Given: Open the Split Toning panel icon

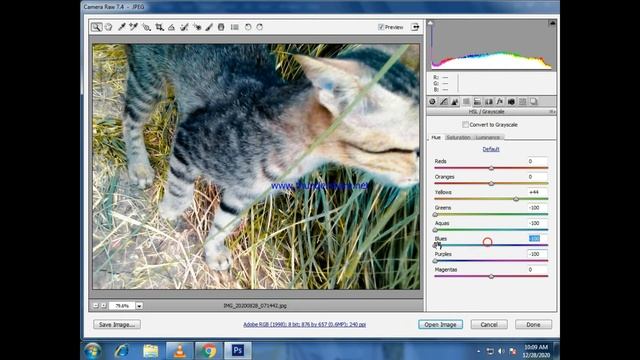Looking at the screenshot, I should tap(477, 102).
